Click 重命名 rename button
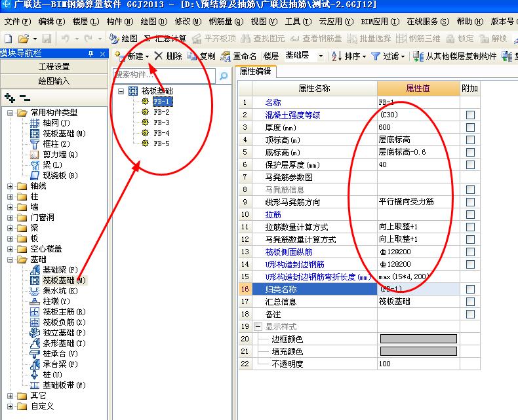 (x=239, y=56)
